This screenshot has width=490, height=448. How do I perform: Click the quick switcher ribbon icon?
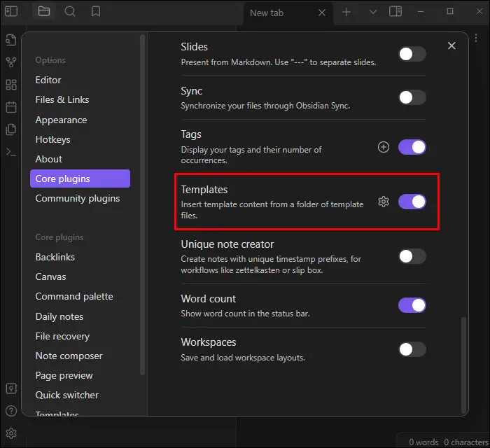[x=11, y=40]
